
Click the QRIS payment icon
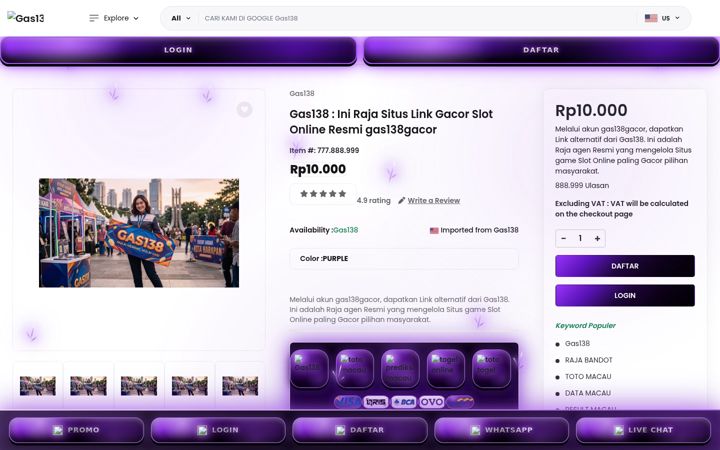click(376, 402)
